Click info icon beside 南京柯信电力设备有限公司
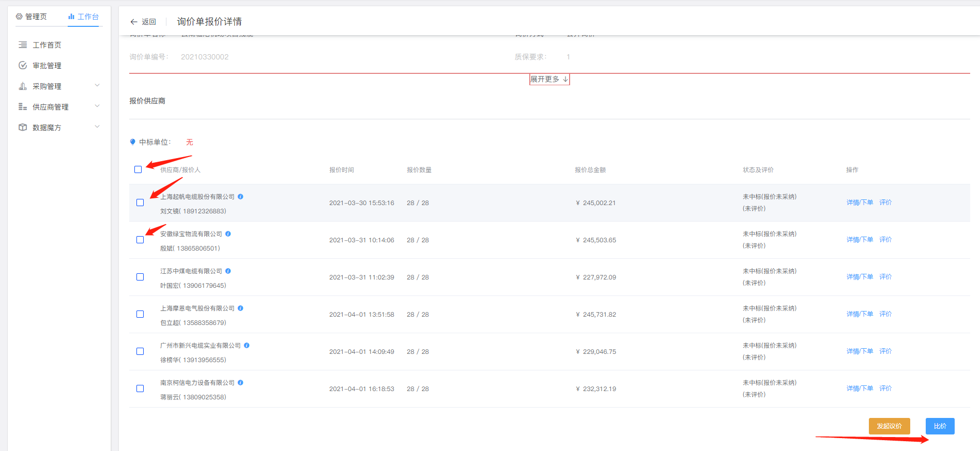 pos(240,383)
